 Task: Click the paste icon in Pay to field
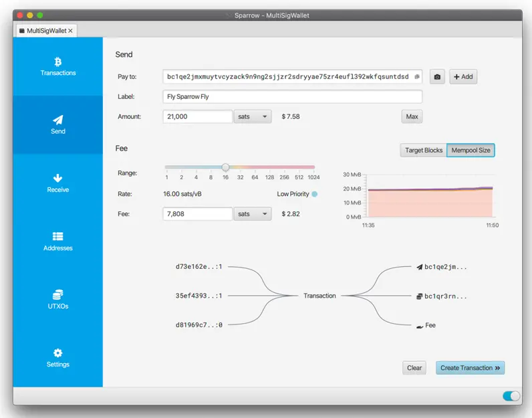click(417, 77)
